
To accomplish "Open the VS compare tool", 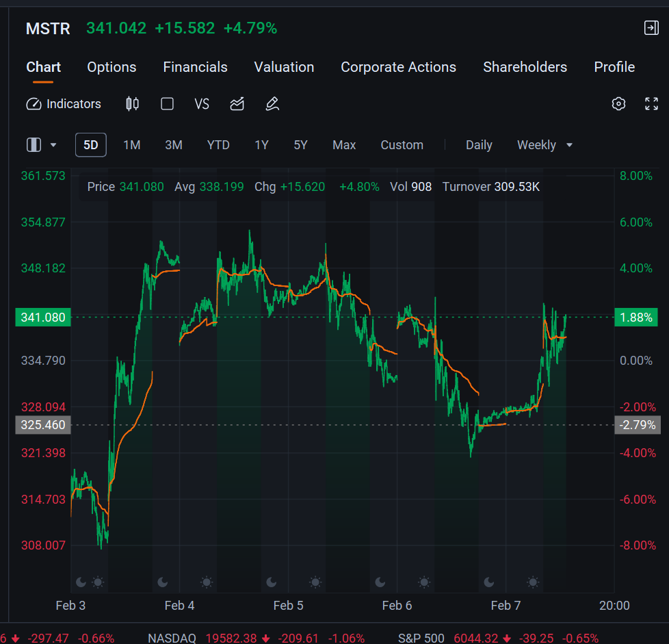I will pyautogui.click(x=202, y=104).
